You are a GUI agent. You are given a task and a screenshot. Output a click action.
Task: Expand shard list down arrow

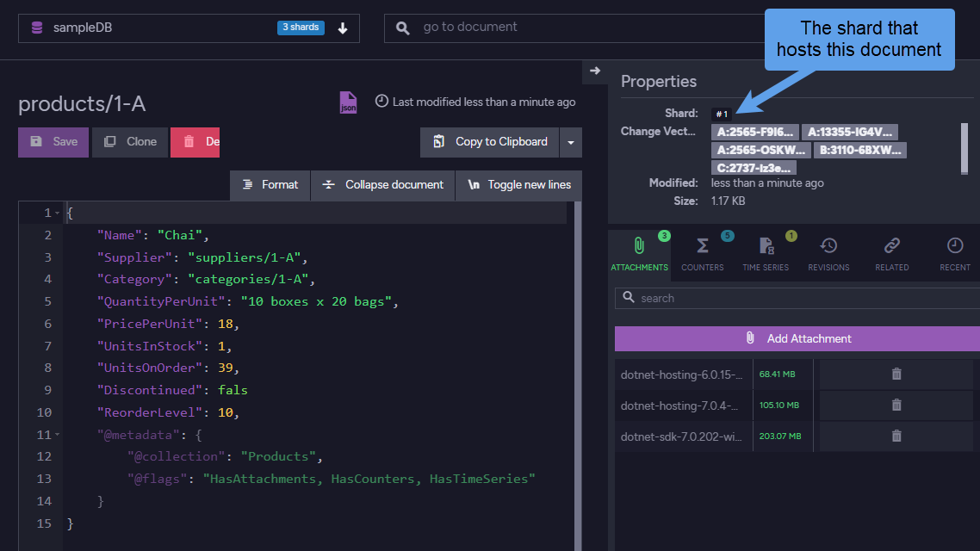click(343, 28)
